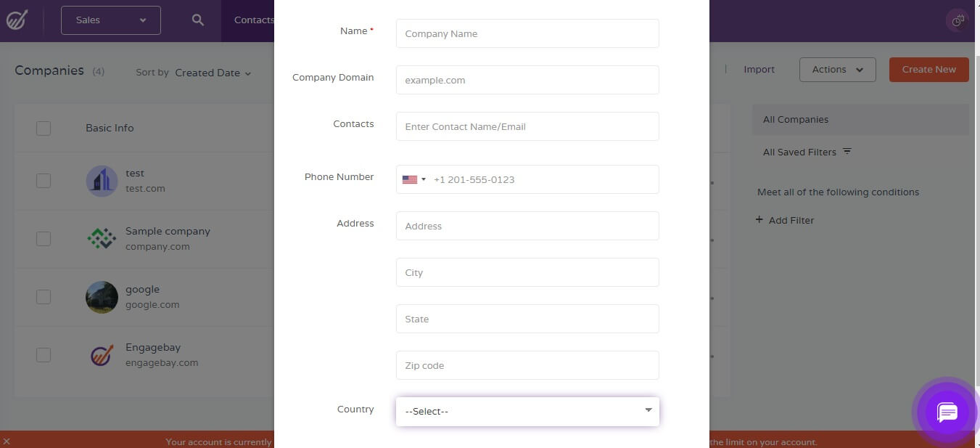Click the Create New button
This screenshot has height=448, width=980.
tap(928, 69)
